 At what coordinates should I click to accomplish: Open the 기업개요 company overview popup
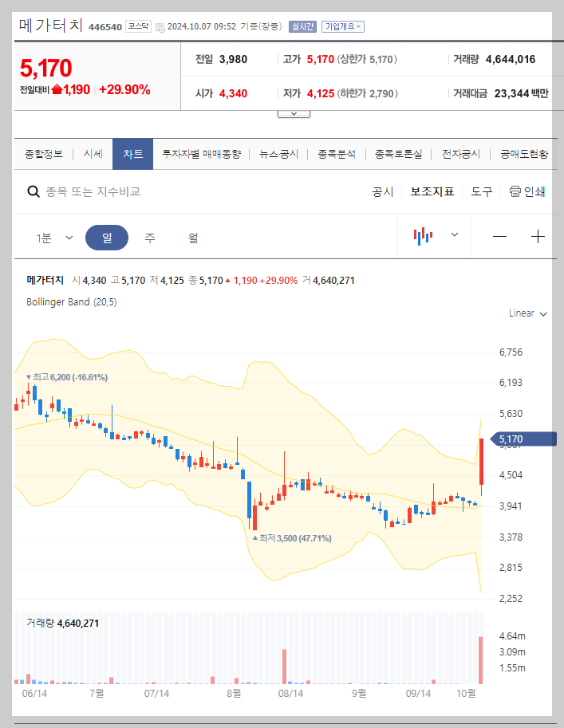click(x=344, y=26)
